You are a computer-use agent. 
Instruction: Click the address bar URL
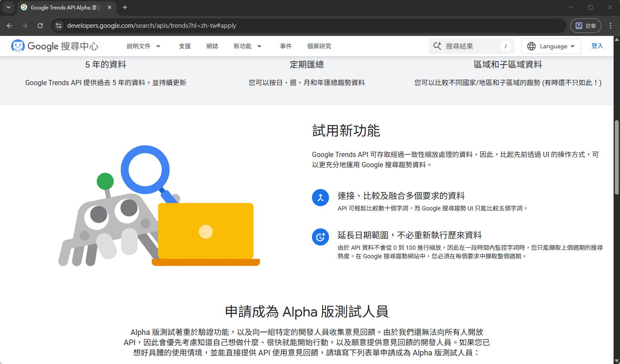[151, 26]
